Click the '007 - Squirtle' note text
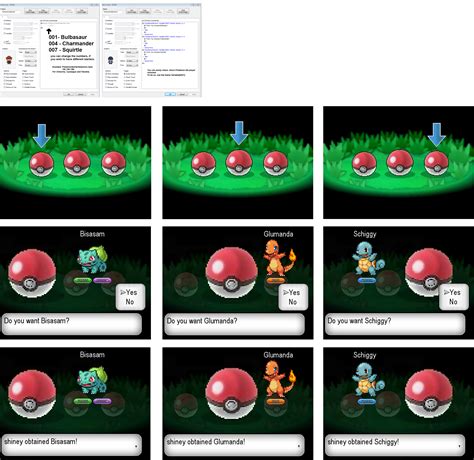Viewport: 474px width, 460px height. (65, 50)
